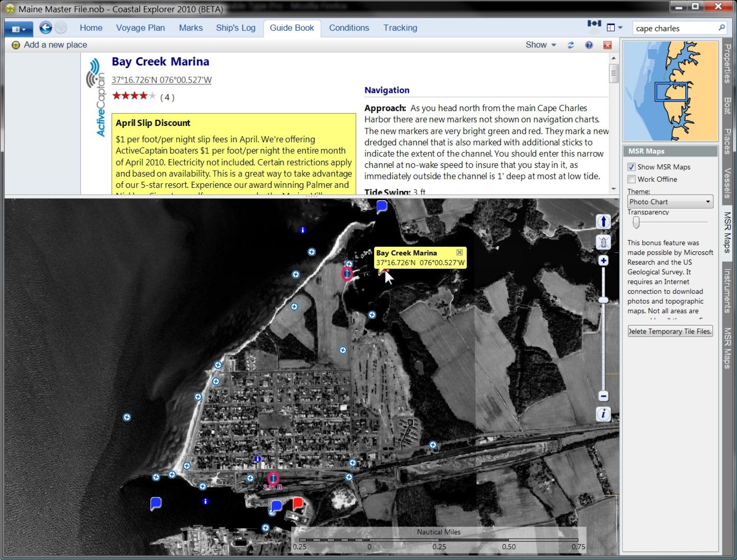Click the red flag marker near harbor
Screen dimensions: 737x560
(x=298, y=504)
